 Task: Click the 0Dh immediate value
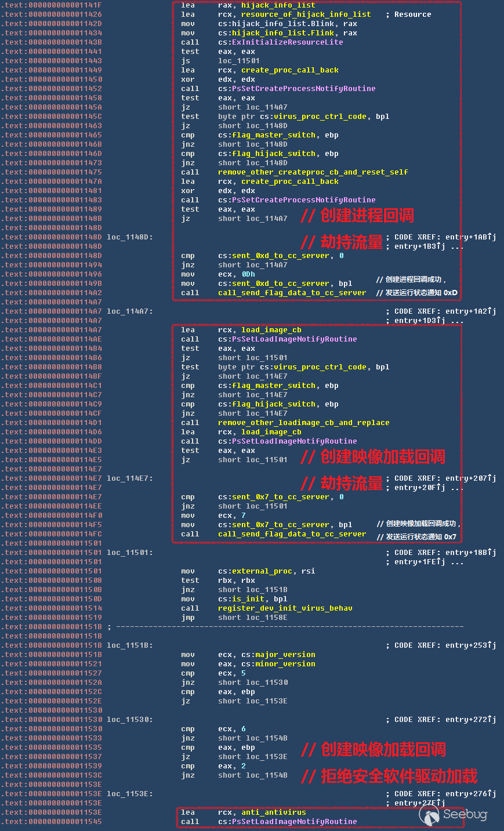point(248,274)
